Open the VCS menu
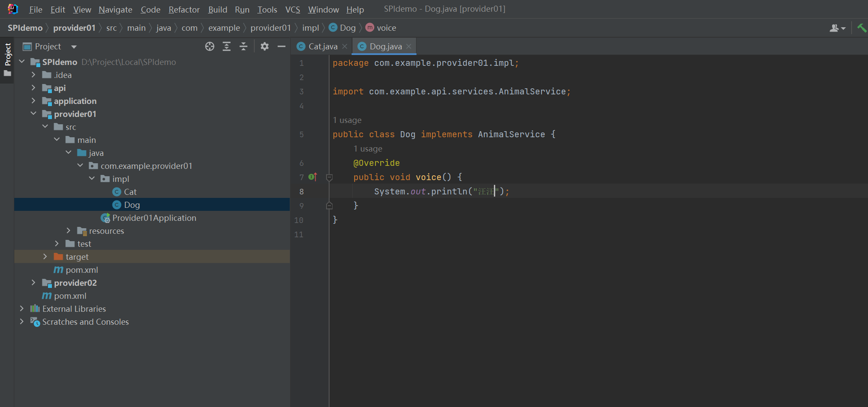 pos(293,10)
